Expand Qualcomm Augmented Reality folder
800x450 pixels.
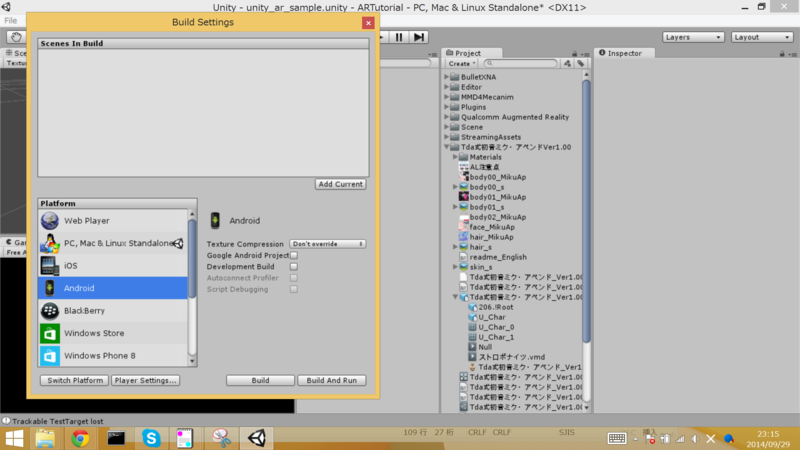(446, 117)
